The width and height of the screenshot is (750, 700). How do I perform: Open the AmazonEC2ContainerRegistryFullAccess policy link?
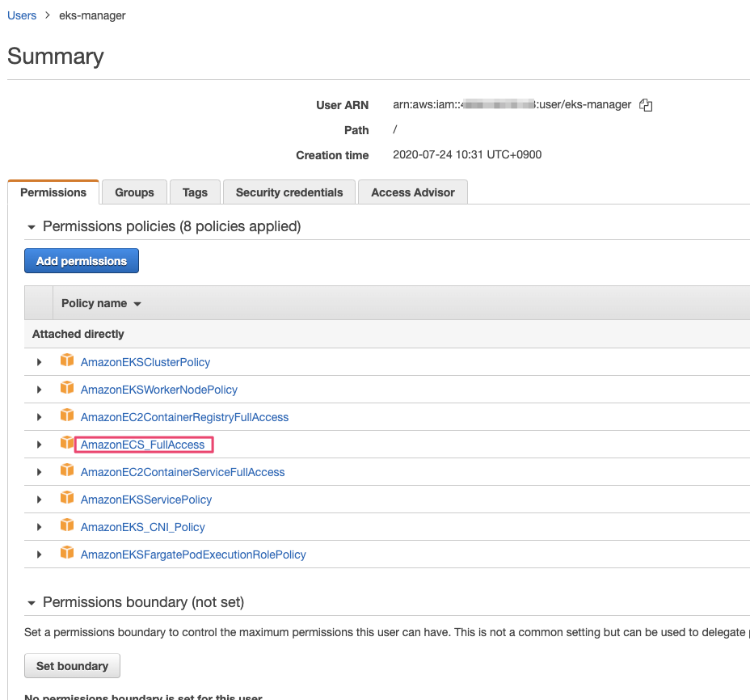click(184, 417)
